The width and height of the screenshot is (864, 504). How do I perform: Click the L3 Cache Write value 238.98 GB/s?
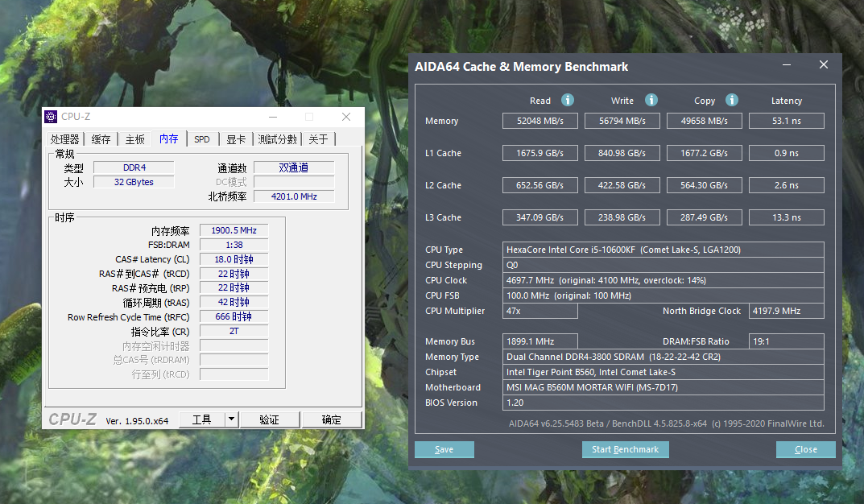pyautogui.click(x=622, y=217)
